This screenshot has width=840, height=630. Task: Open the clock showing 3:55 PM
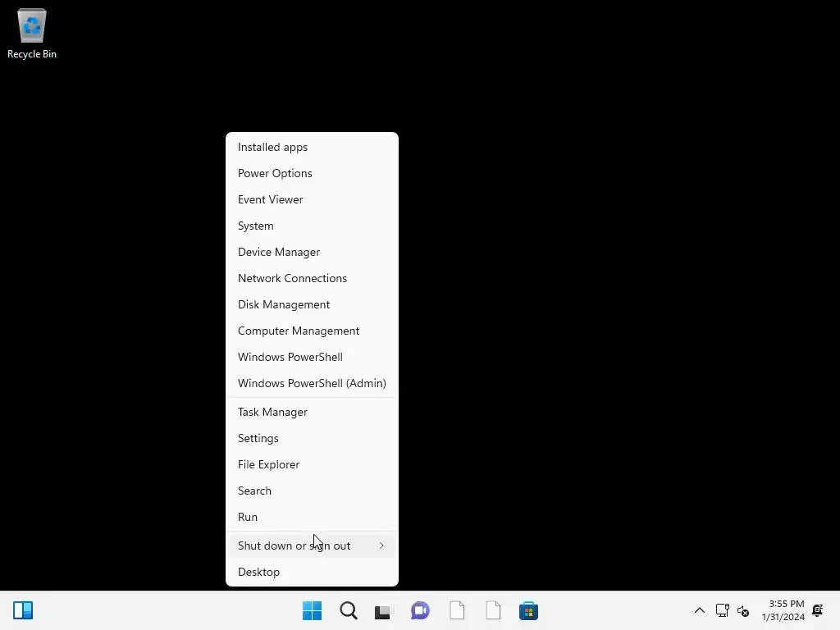click(783, 610)
